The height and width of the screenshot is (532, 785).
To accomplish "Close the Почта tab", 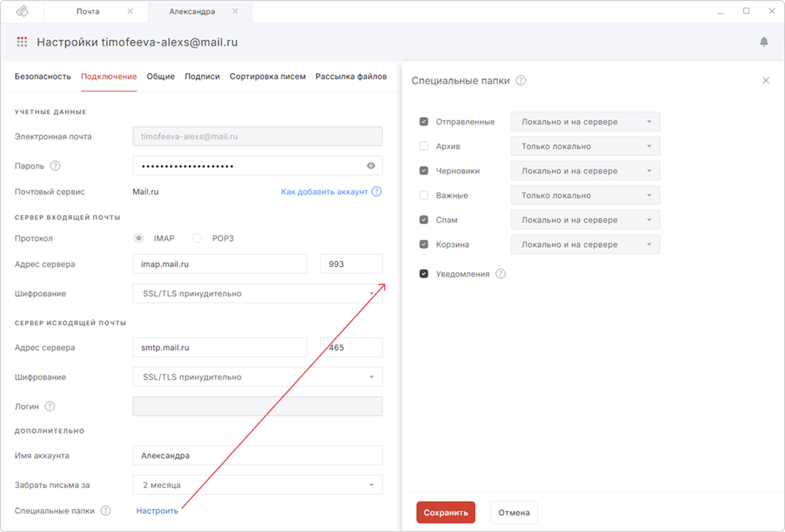I will coord(130,12).
